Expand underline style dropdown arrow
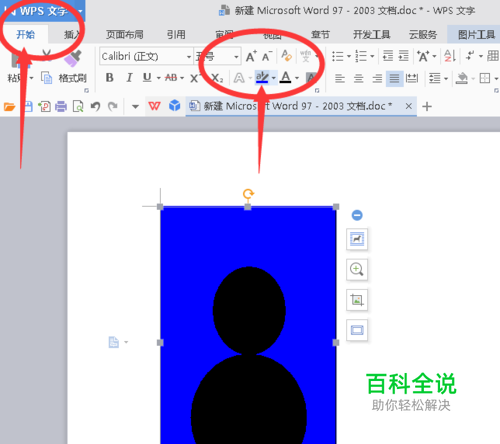 (158, 78)
